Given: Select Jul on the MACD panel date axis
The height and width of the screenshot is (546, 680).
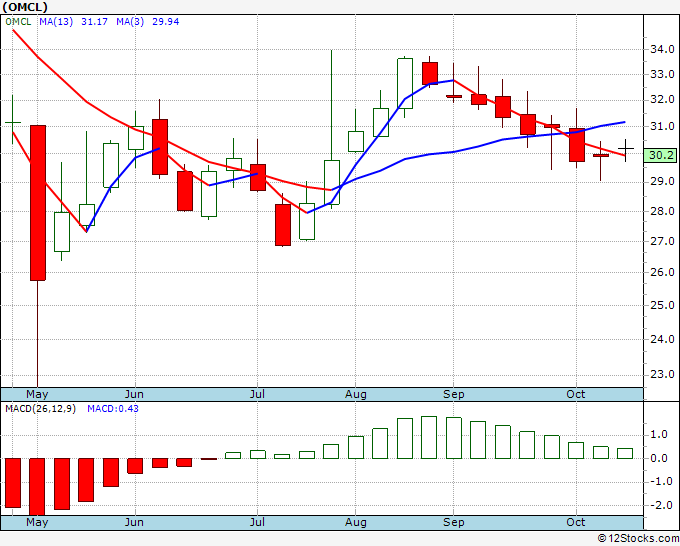Looking at the screenshot, I should (x=257, y=522).
